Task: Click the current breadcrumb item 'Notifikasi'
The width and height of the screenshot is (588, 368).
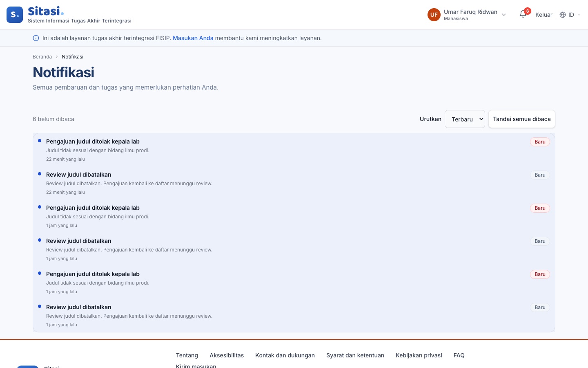Action: 73,57
